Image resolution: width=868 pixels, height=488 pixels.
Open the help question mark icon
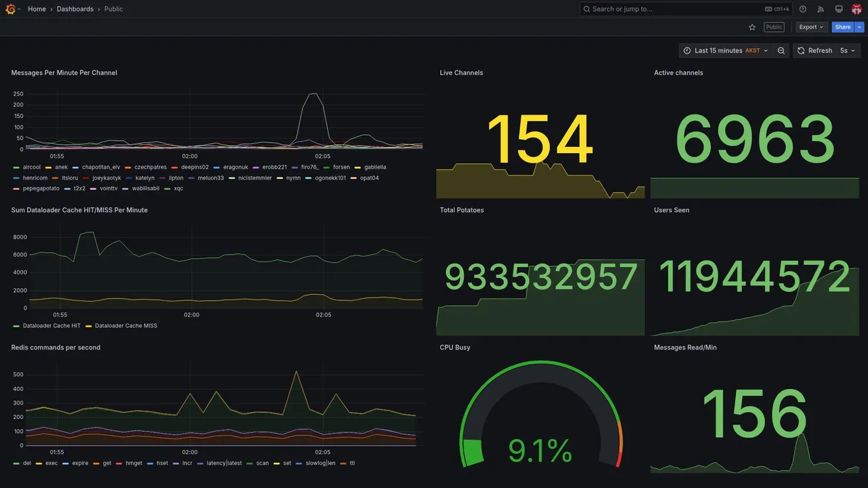click(803, 9)
